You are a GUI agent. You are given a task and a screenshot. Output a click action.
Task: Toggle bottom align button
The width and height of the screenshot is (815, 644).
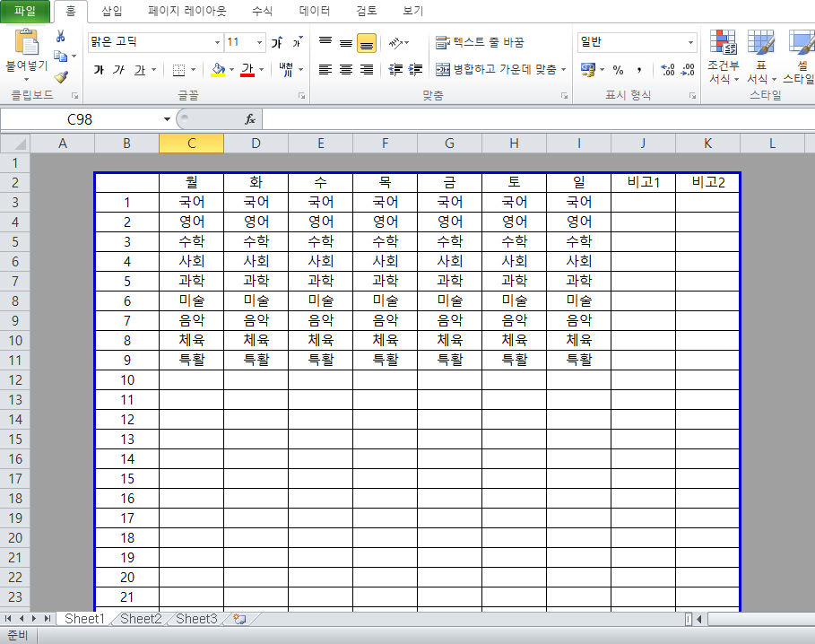367,43
